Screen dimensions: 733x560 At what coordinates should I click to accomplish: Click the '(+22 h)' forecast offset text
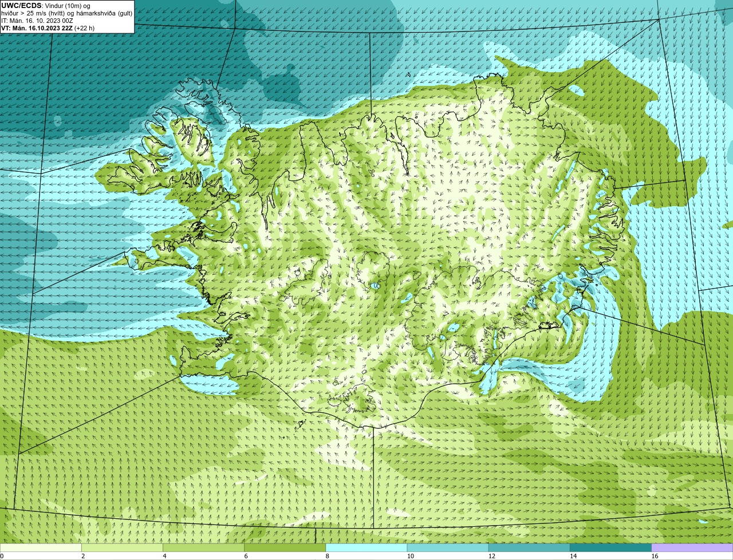pyautogui.click(x=85, y=28)
